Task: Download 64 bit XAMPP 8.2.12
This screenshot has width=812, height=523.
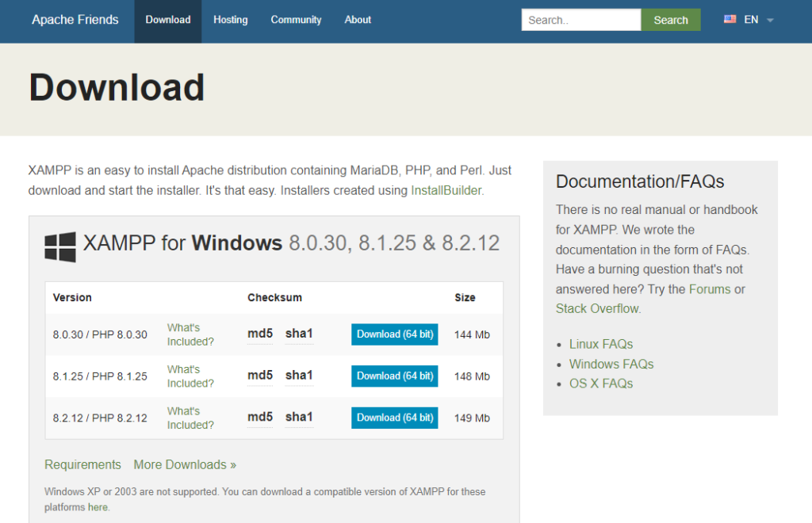Action: [395, 418]
